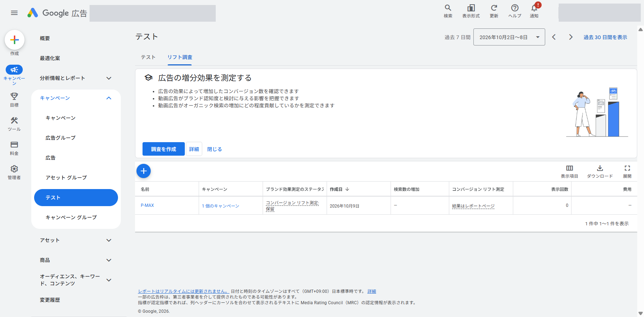Click 過去 30 日間を表示 link

tap(605, 37)
